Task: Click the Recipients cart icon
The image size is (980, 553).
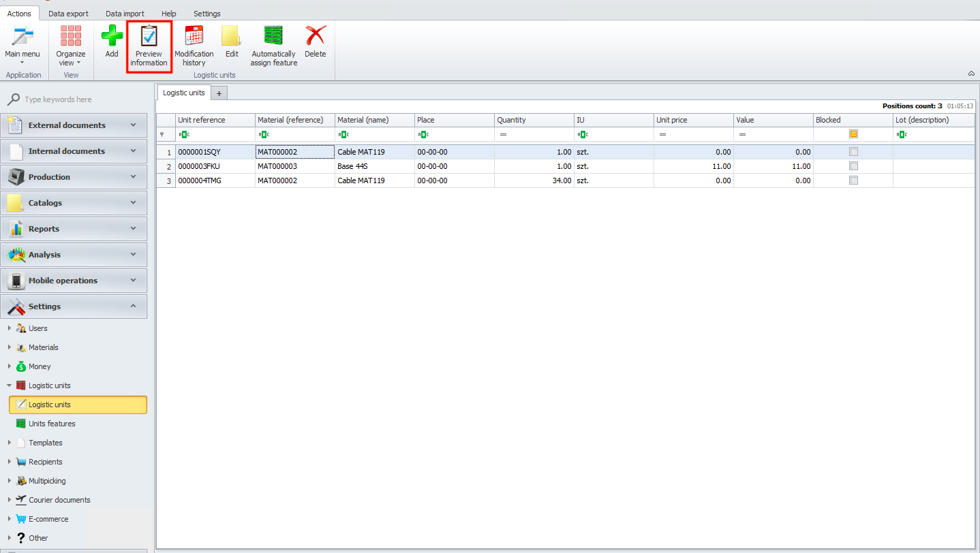Action: point(21,462)
